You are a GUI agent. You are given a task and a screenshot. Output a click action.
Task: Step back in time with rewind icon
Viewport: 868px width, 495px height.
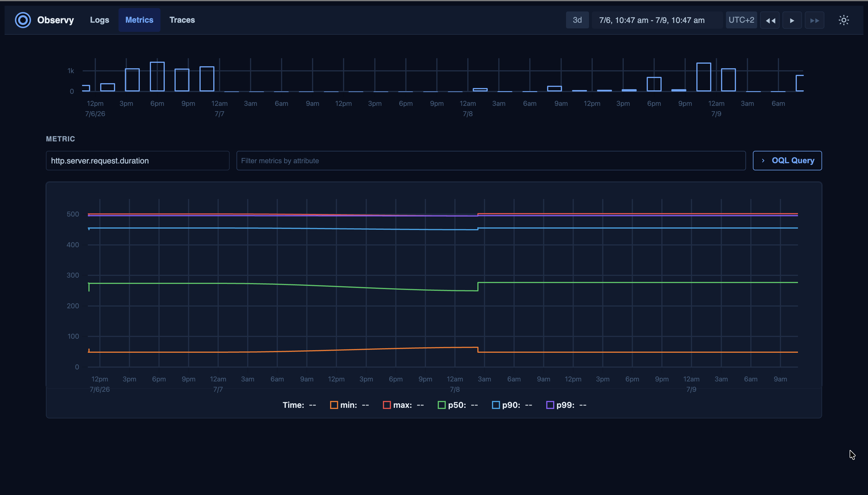pos(770,20)
